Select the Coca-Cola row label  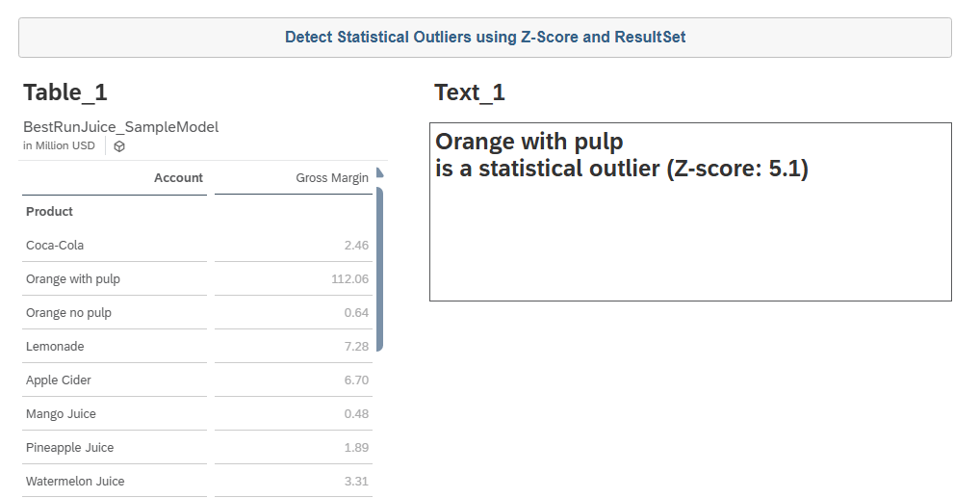point(55,246)
